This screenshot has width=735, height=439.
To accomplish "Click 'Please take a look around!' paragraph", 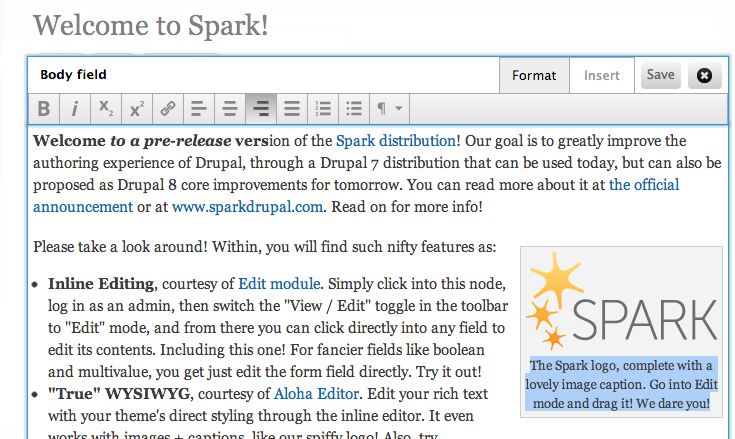I will point(264,247).
